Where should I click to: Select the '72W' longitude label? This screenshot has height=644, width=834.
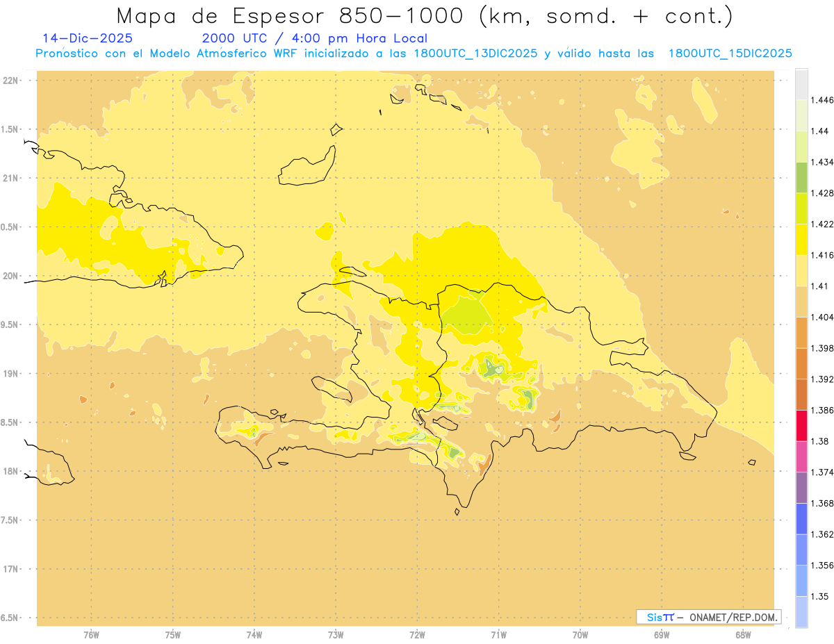417,635
